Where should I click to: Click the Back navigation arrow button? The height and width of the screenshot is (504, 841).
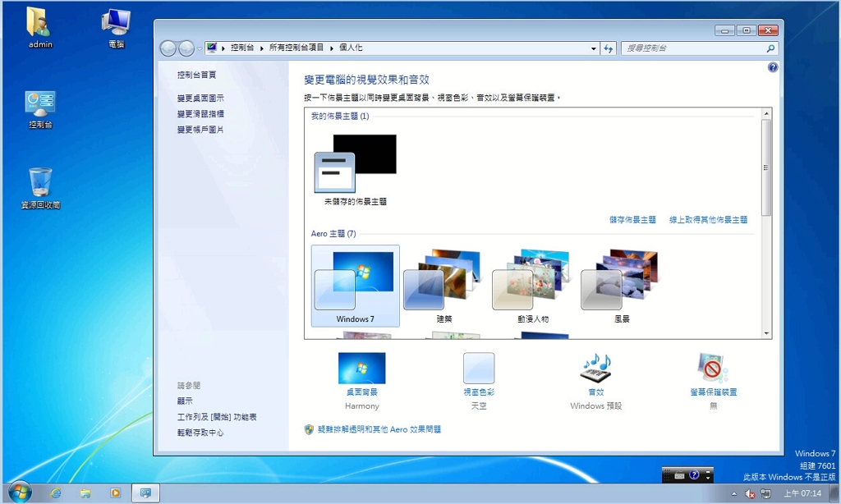(168, 48)
